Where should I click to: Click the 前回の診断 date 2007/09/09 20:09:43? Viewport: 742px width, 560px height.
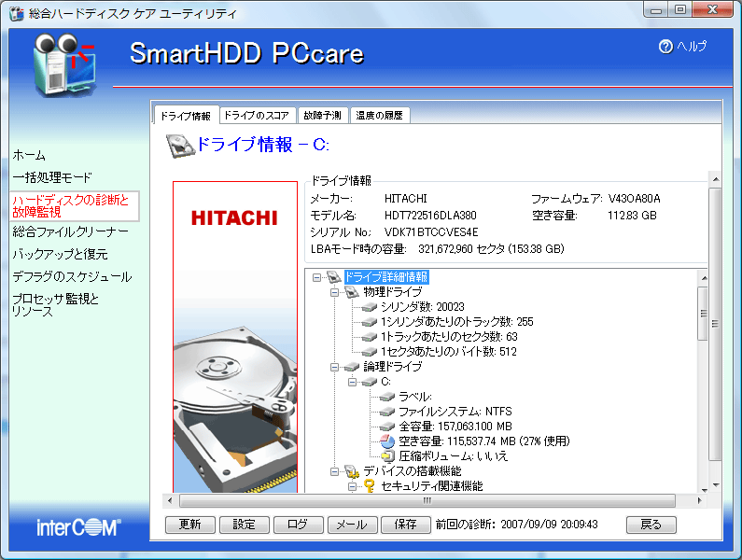click(x=549, y=525)
